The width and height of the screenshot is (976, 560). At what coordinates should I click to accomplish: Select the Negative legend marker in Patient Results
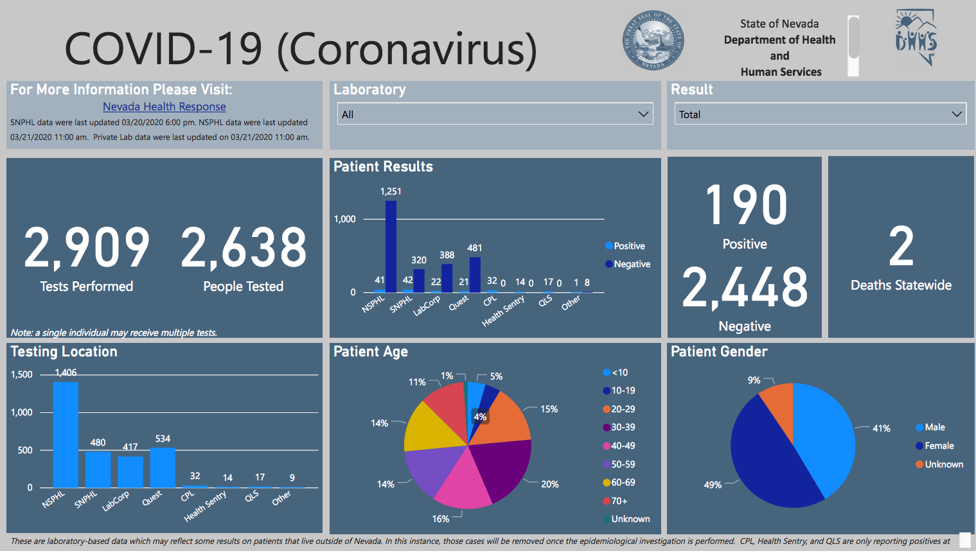[x=608, y=264]
